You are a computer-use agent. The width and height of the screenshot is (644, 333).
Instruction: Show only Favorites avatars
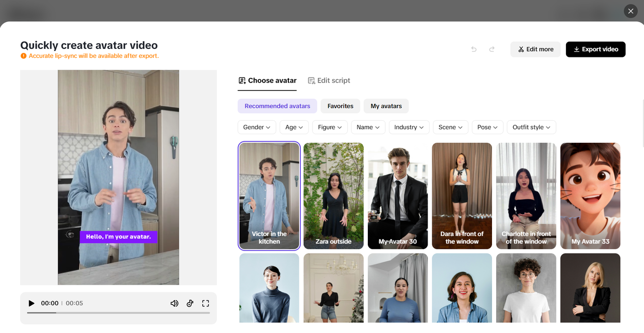[340, 106]
